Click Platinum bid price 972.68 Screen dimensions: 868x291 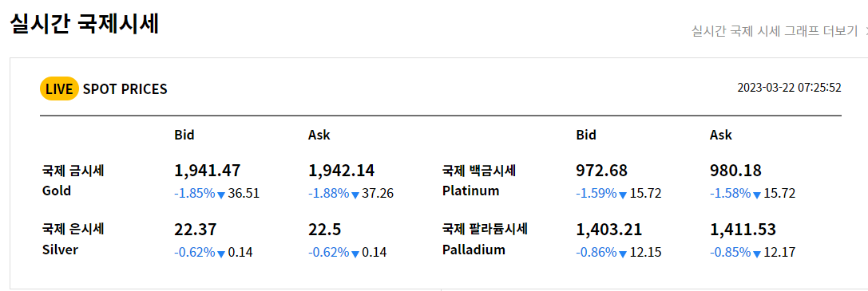tap(602, 171)
